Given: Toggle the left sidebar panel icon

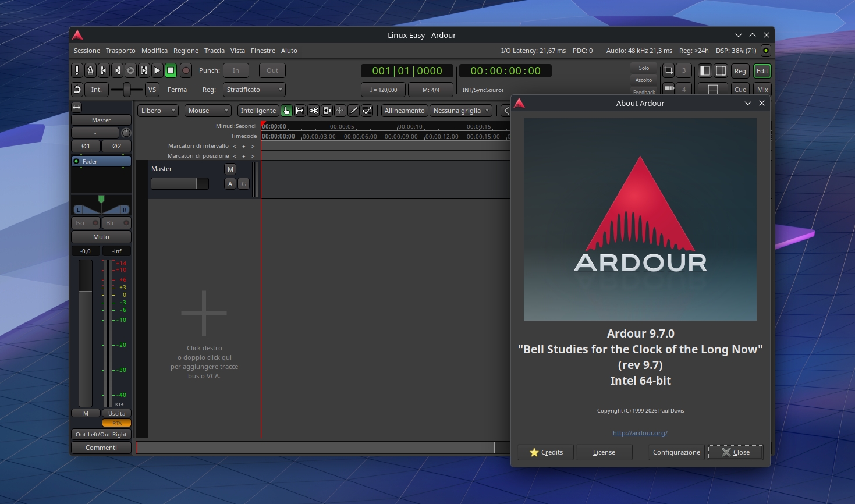Looking at the screenshot, I should point(705,70).
